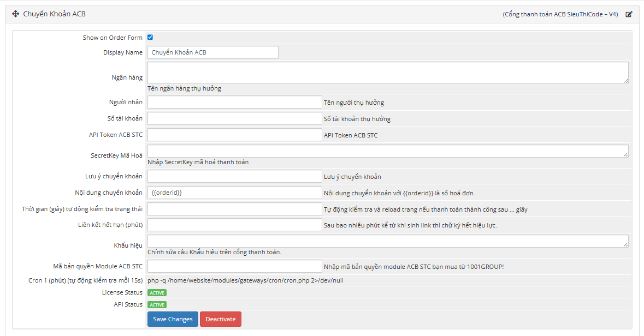The height and width of the screenshot is (336, 644).
Task: Click the move icon beside Chuyển Khoản ACB
Action: click(x=16, y=14)
